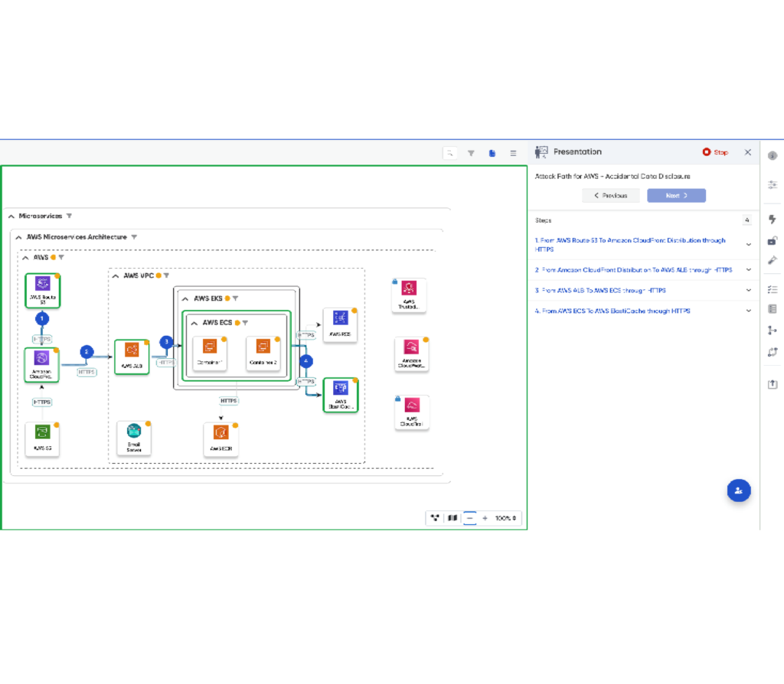Screen dimensions: 784x684
Task: Select the AWS Route 53 node
Action: click(43, 290)
